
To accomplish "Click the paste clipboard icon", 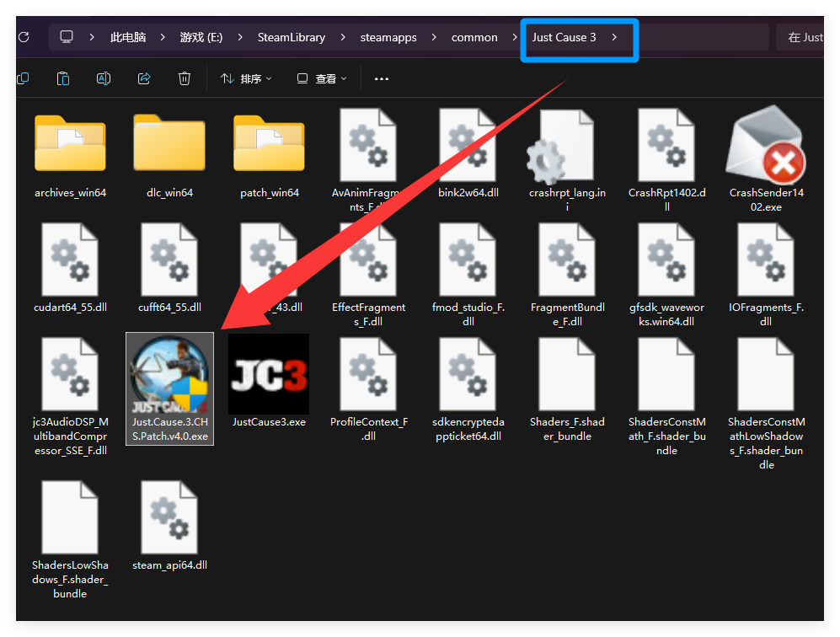I will click(x=63, y=78).
